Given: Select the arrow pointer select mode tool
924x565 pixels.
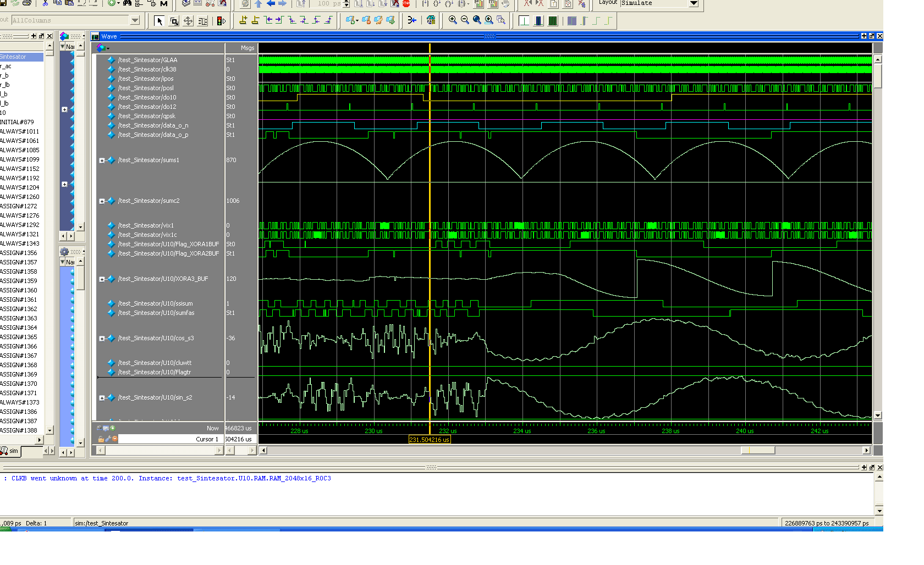Looking at the screenshot, I should tap(159, 21).
